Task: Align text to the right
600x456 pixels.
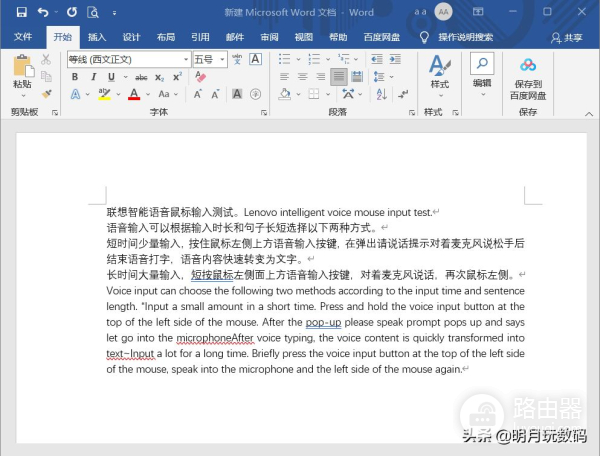Action: pos(321,77)
